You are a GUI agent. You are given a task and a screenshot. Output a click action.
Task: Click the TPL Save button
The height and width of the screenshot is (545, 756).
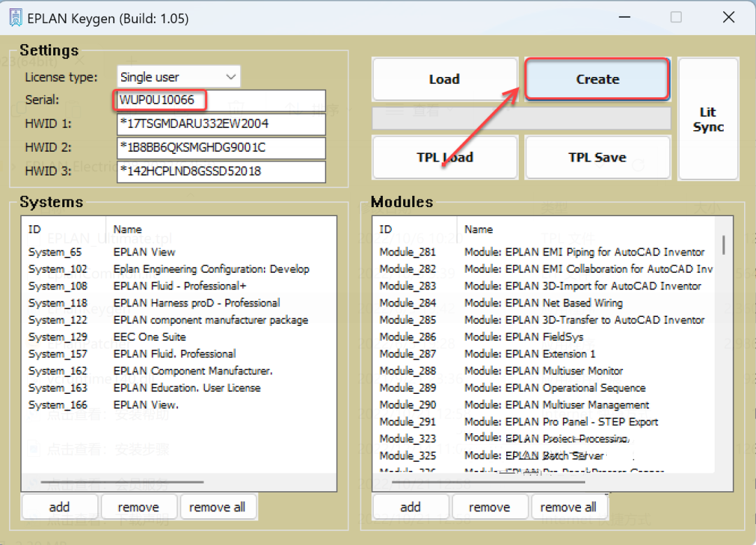597,157
